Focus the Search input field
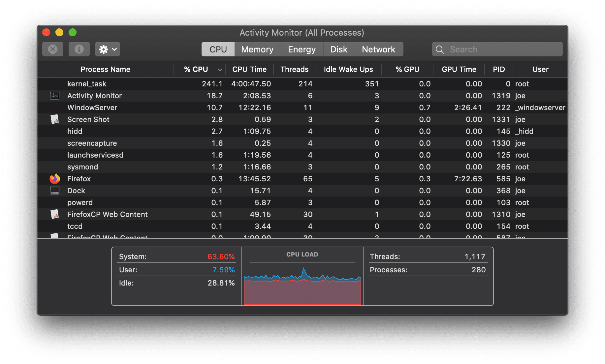 click(497, 49)
